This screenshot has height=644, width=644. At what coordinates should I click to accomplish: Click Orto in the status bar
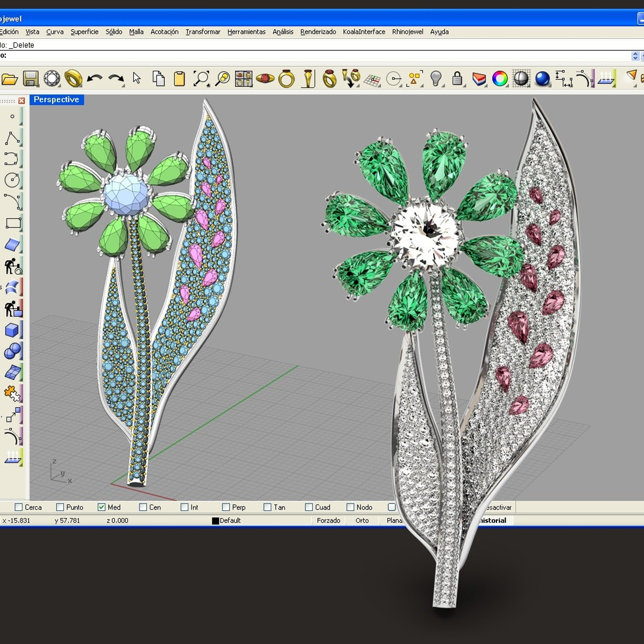[x=362, y=521]
